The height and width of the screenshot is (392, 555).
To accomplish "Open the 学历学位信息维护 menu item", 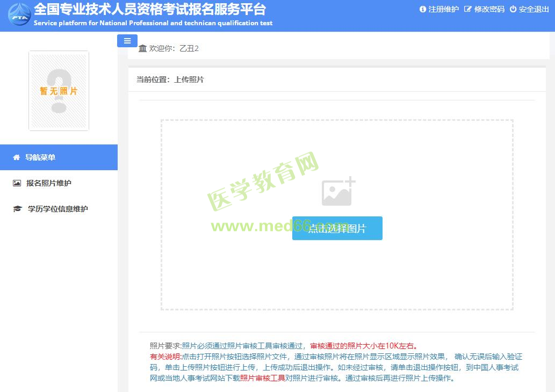I will (x=57, y=209).
